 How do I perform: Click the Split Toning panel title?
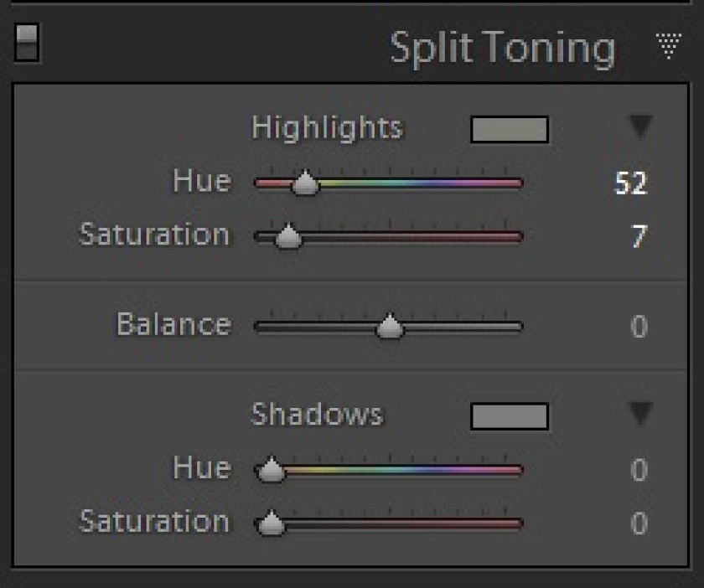click(x=502, y=48)
